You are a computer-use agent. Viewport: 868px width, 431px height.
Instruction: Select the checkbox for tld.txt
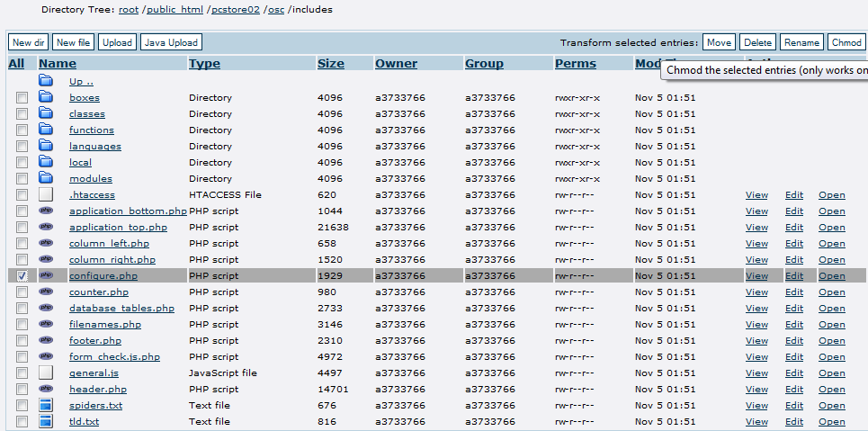coord(22,421)
